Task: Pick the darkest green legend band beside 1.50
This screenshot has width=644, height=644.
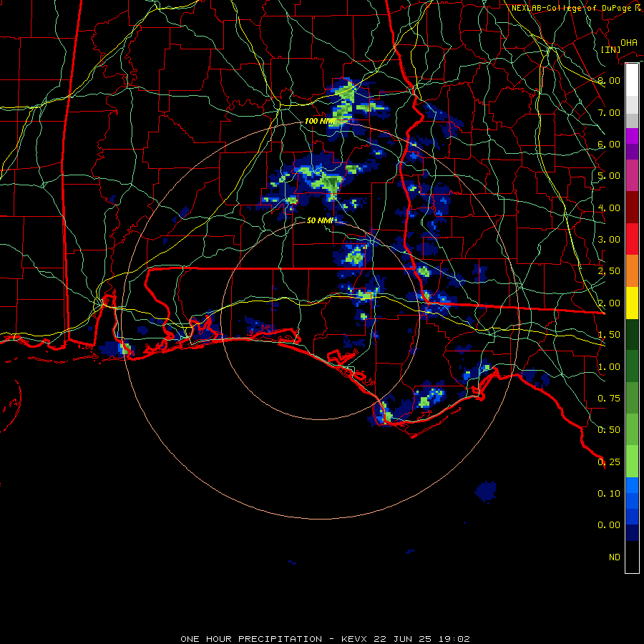Action: coord(632,334)
